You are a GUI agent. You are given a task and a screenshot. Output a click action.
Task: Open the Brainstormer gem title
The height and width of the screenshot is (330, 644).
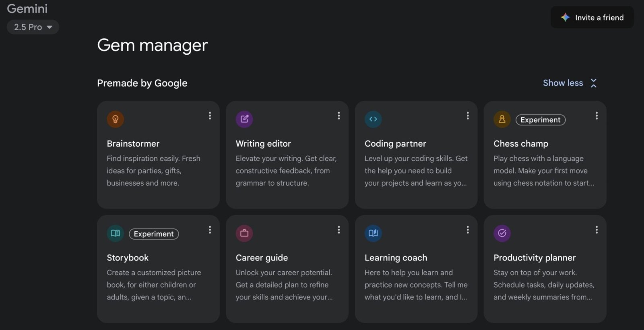coord(133,143)
